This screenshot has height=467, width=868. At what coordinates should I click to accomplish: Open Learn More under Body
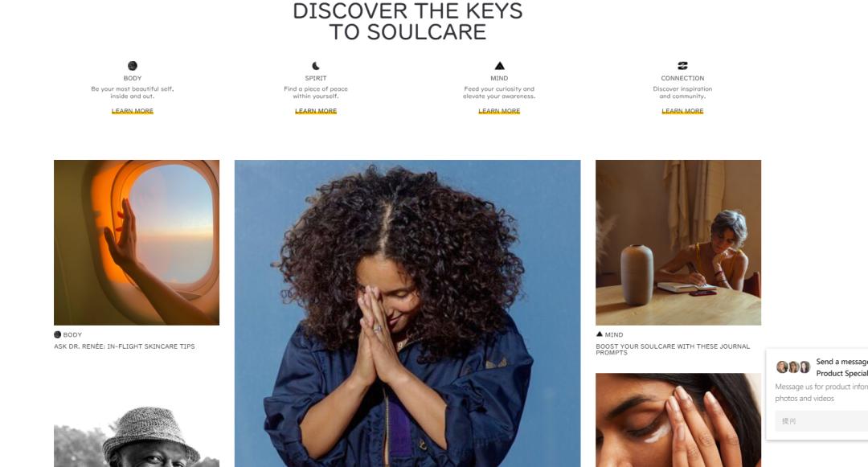(133, 111)
